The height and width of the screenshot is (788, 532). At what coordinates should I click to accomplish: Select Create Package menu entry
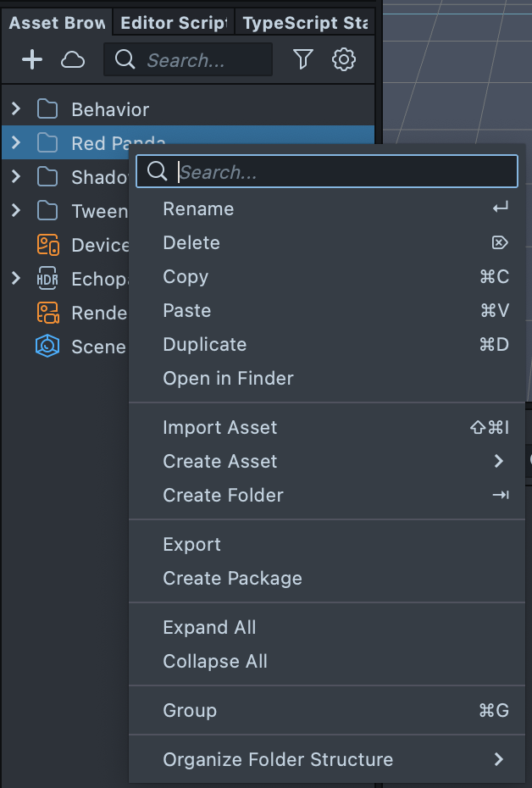232,578
